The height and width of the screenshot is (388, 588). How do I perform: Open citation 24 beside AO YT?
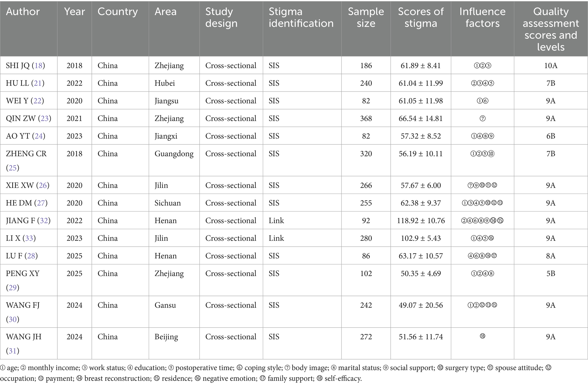(38, 136)
